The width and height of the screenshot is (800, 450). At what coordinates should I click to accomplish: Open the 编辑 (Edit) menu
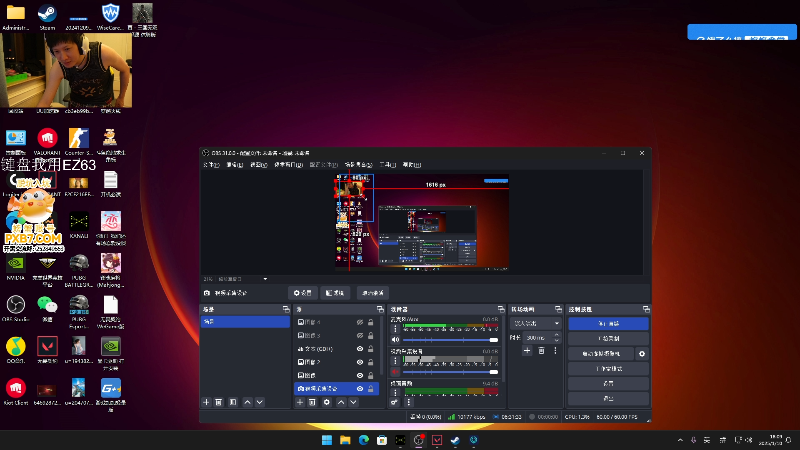coord(235,165)
